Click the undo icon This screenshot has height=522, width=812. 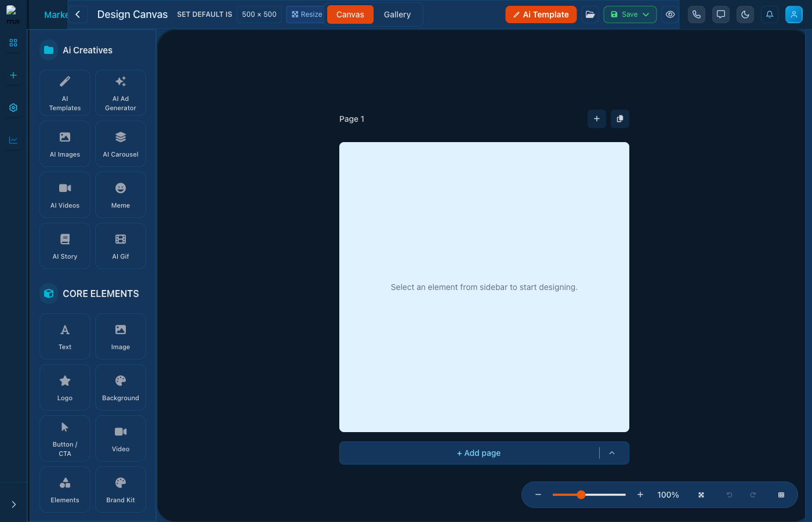click(x=730, y=495)
